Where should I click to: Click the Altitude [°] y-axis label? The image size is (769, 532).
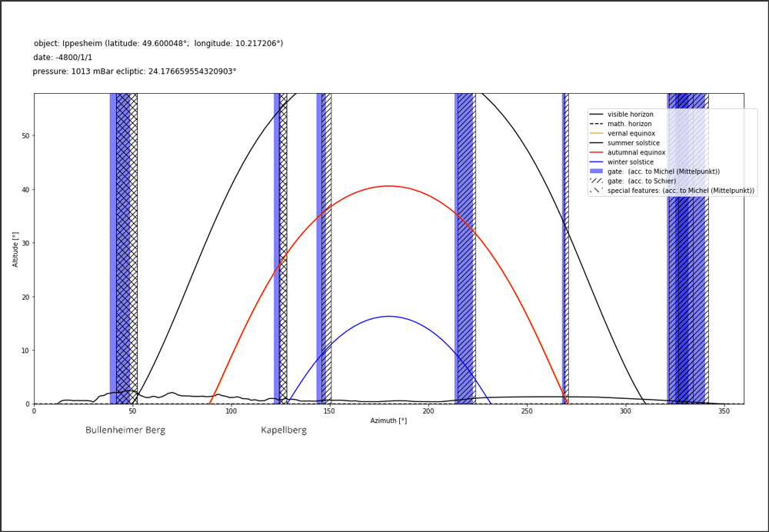pos(16,249)
